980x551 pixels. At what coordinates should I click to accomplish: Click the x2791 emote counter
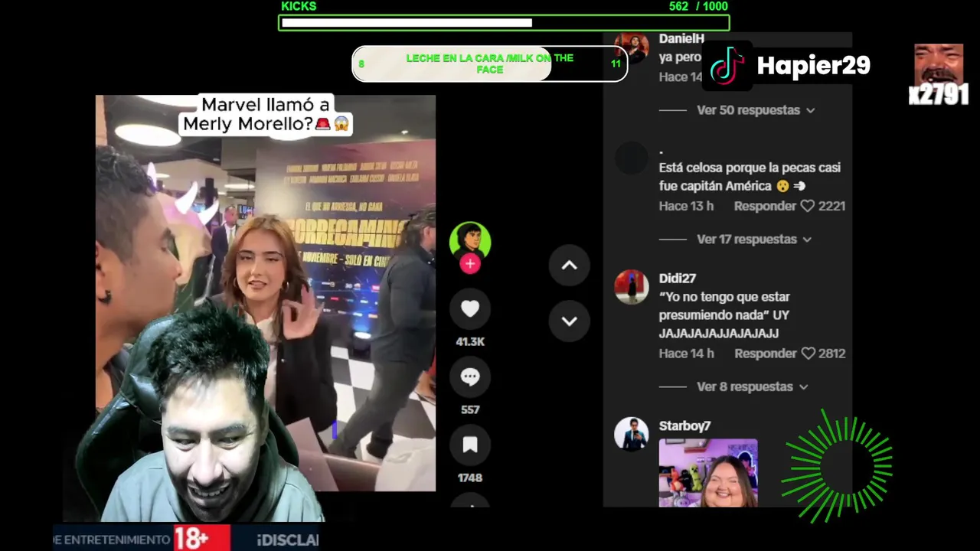click(939, 95)
